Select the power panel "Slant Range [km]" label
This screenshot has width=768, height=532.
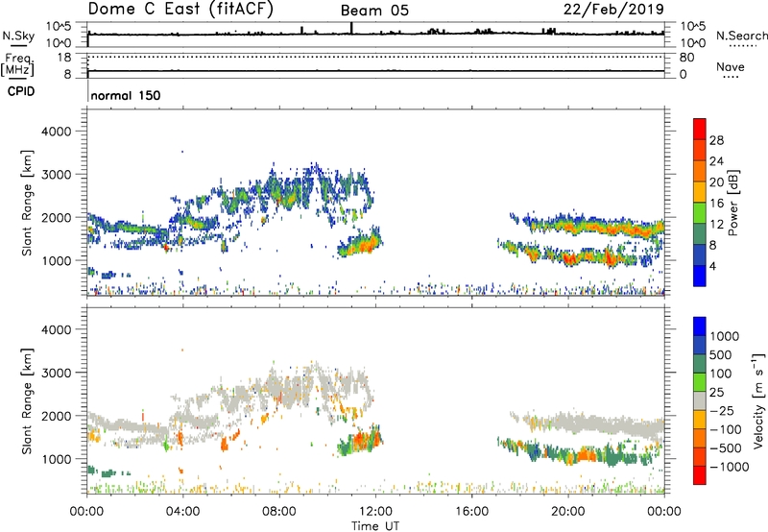27,203
